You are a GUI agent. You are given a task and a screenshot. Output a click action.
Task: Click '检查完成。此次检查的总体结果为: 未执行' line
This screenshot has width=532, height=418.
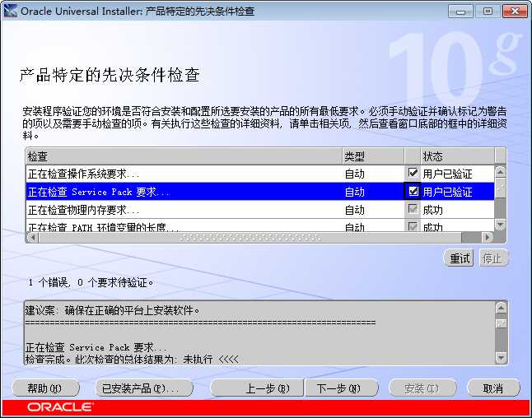(x=132, y=359)
